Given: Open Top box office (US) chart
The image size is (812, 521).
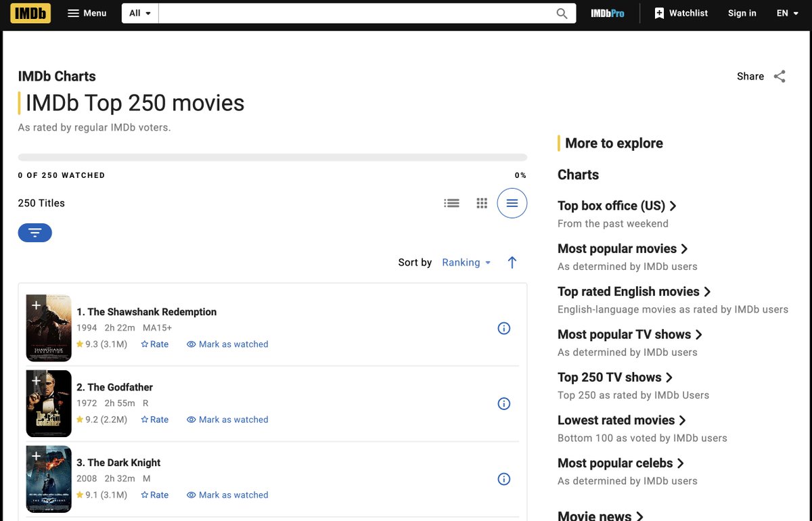Looking at the screenshot, I should coord(617,206).
